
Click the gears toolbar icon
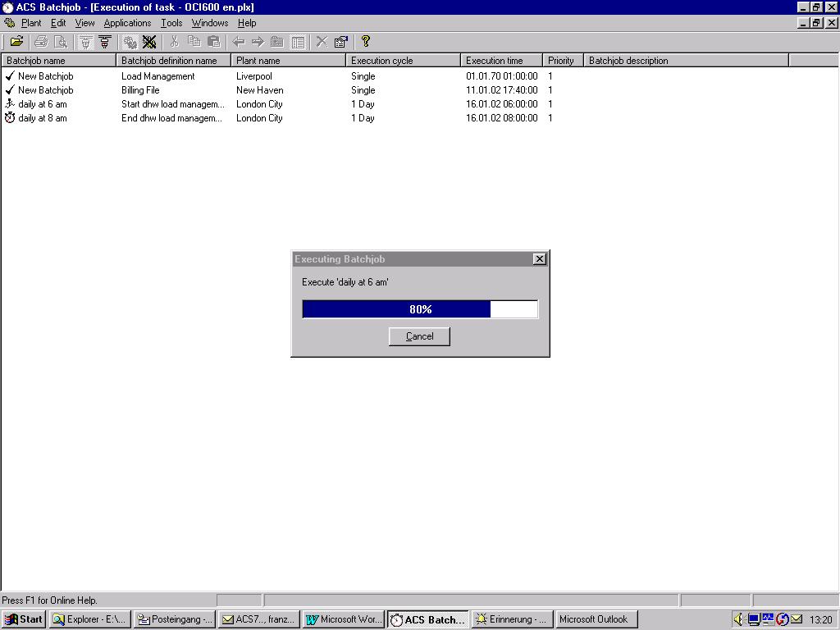[130, 41]
